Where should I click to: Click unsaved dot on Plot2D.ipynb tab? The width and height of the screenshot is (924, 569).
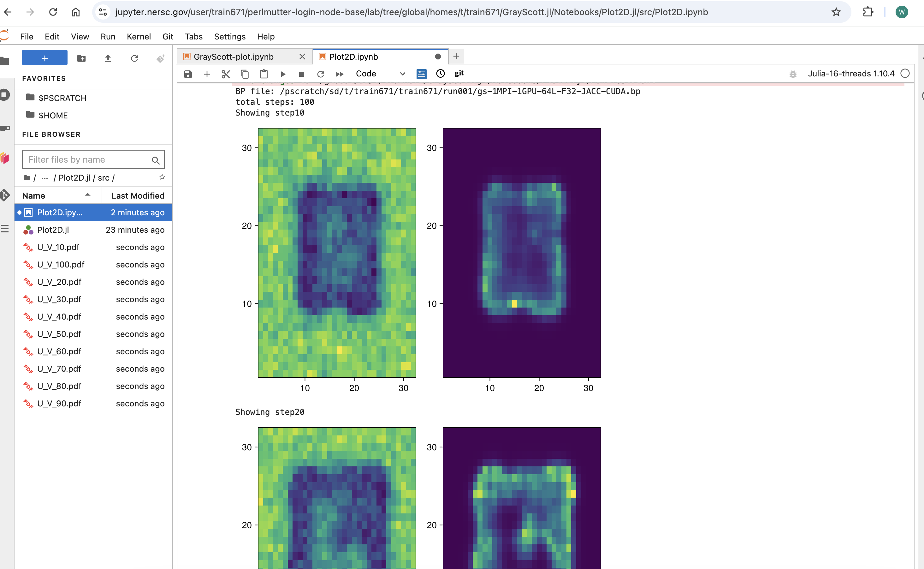[438, 57]
